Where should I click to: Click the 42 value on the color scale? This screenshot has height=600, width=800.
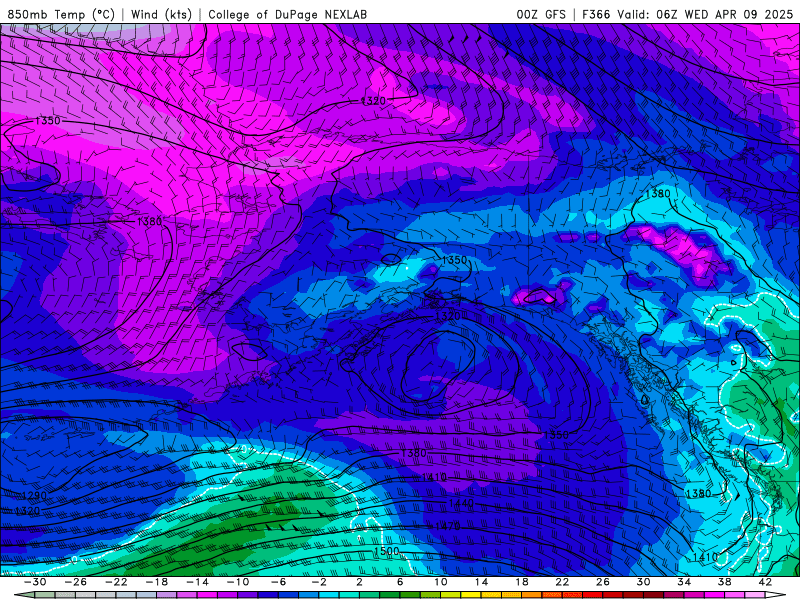click(x=765, y=582)
